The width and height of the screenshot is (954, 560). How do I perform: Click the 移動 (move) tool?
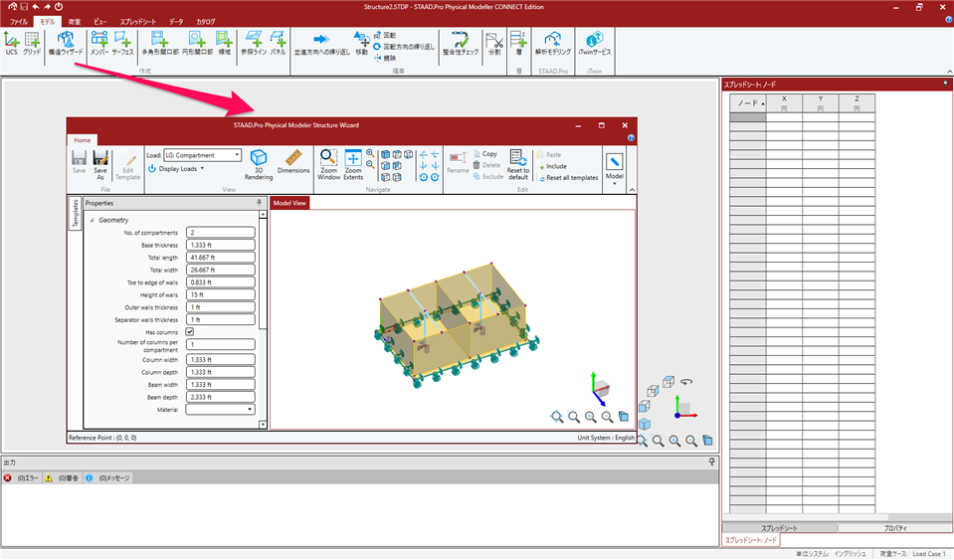point(361,44)
